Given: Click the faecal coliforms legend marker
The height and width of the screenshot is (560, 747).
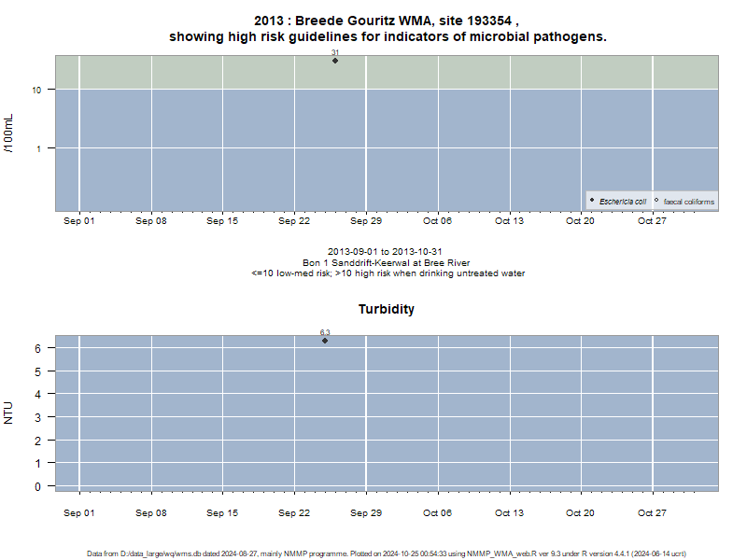Looking at the screenshot, I should coord(656,200).
